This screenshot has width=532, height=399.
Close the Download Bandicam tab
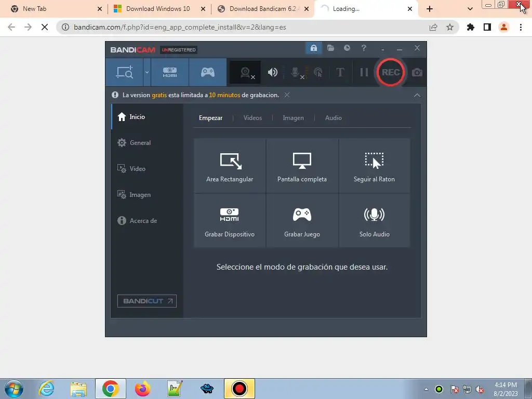307,9
